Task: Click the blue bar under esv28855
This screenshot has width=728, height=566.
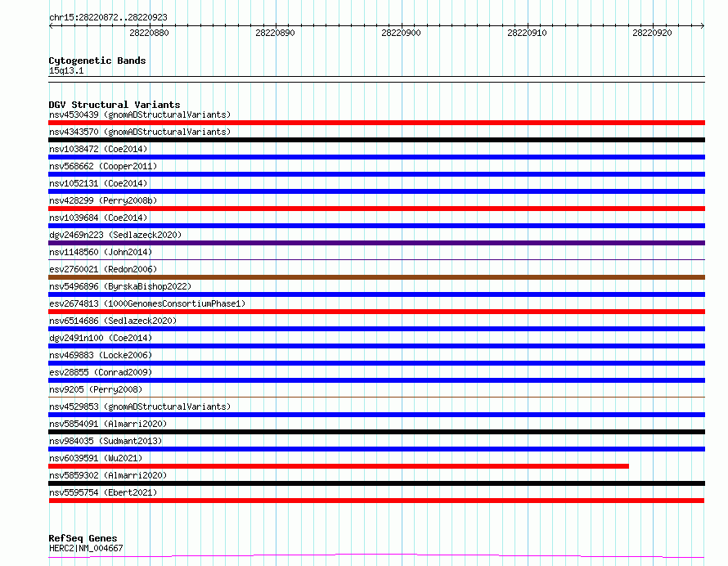Action: (x=376, y=380)
